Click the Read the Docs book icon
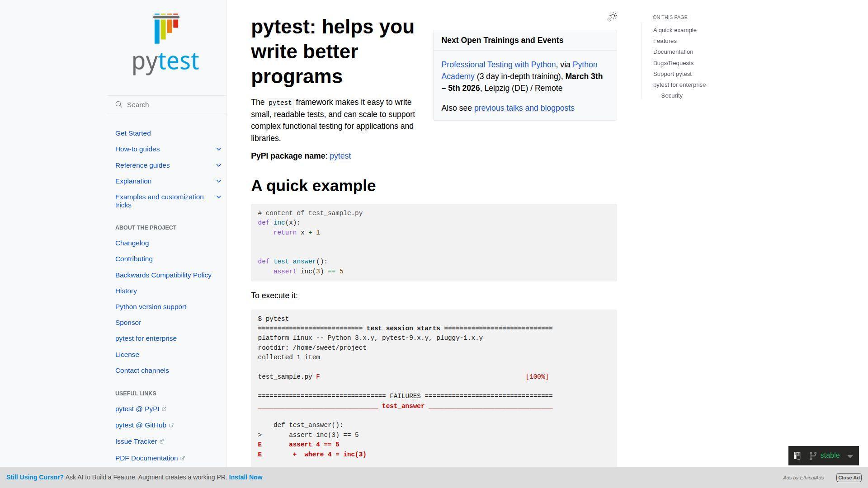Image resolution: width=868 pixels, height=488 pixels. click(x=797, y=455)
